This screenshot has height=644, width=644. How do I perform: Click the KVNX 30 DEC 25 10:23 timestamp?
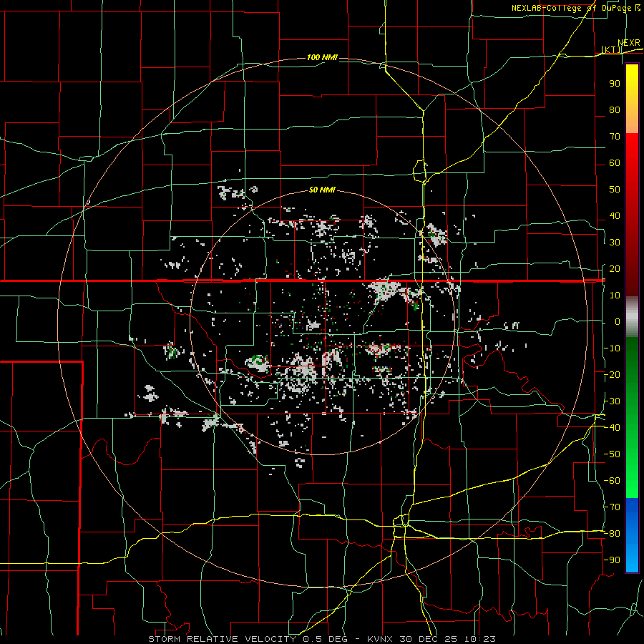click(x=431, y=639)
